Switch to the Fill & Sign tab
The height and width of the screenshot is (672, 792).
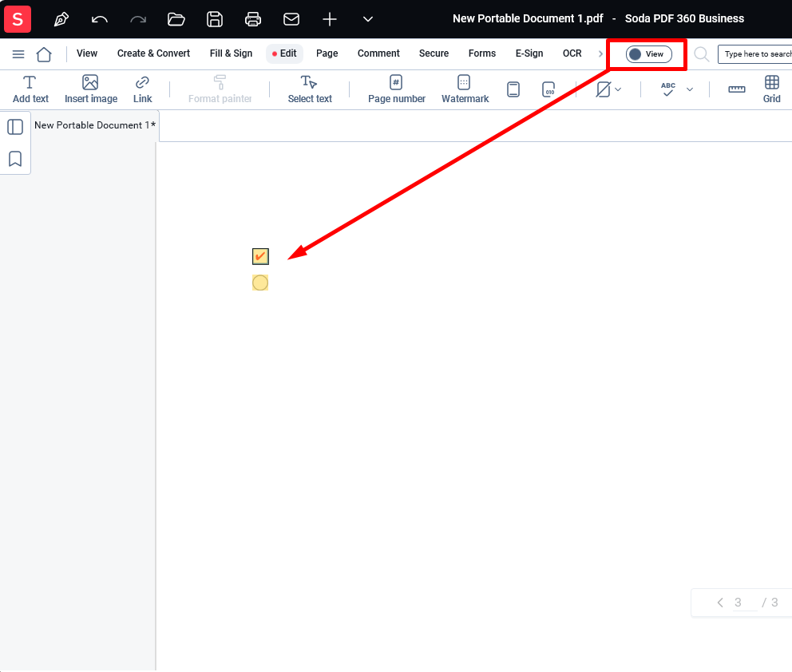coord(231,53)
